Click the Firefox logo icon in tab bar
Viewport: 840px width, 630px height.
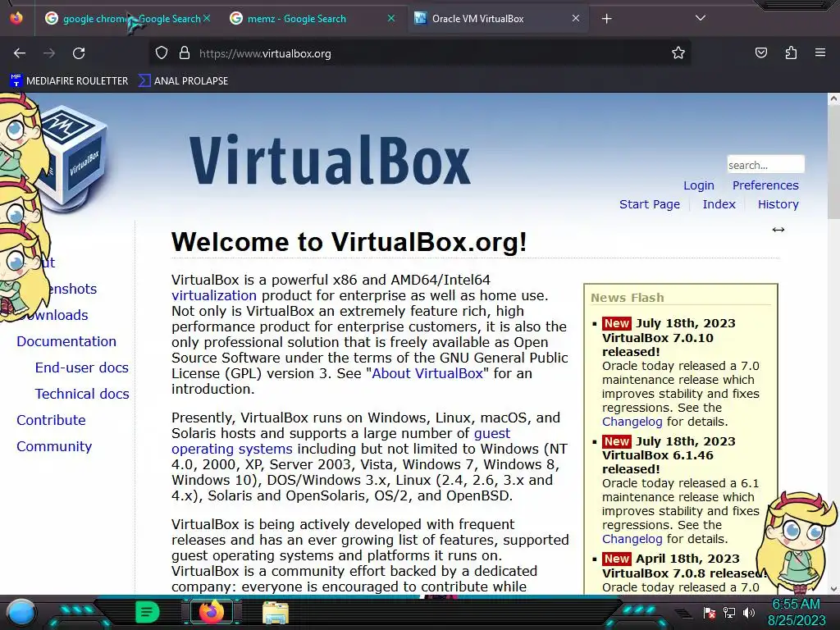tap(16, 18)
